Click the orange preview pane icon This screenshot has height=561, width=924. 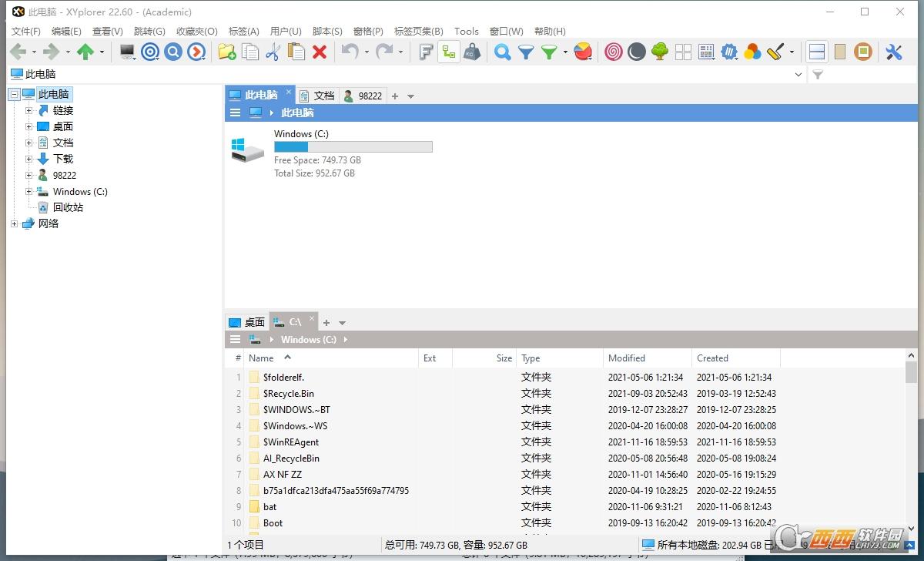click(x=863, y=52)
